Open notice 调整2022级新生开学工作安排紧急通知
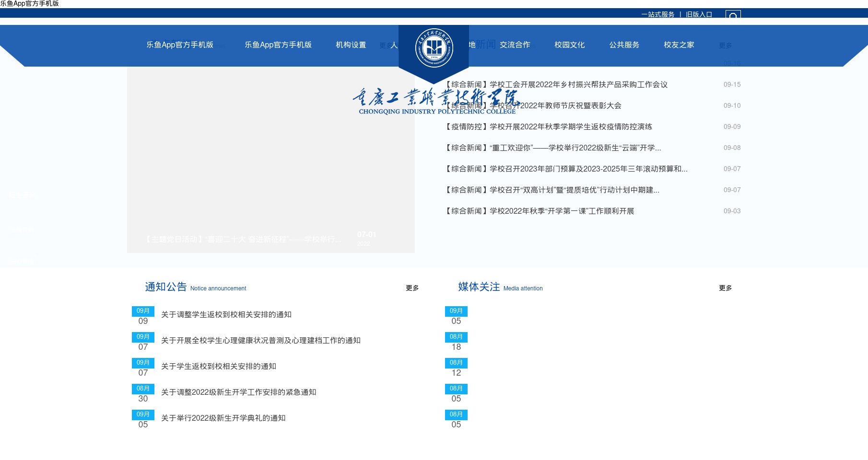This screenshot has width=868, height=460. tap(239, 392)
